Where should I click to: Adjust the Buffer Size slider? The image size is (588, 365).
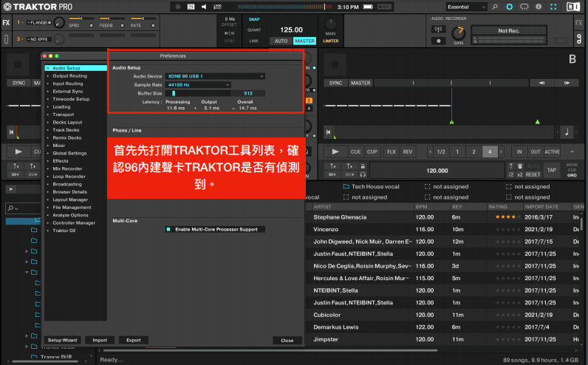pyautogui.click(x=198, y=93)
